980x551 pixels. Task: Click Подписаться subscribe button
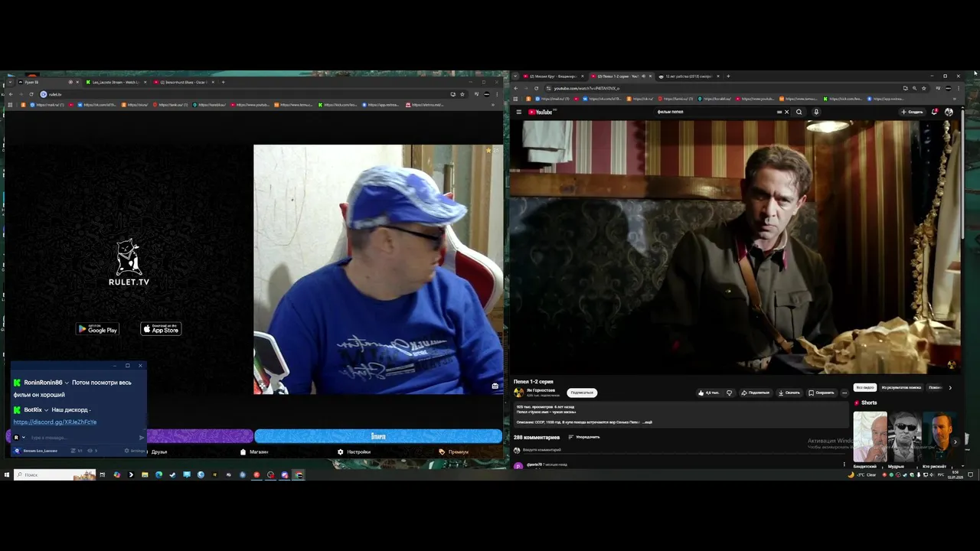(x=582, y=393)
